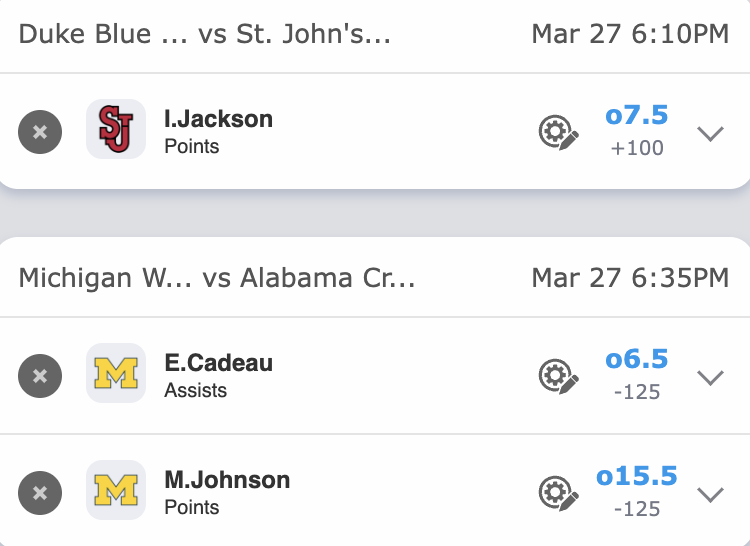Select the o15.5 line for M.Johnson
The height and width of the screenshot is (546, 750).
click(x=637, y=477)
